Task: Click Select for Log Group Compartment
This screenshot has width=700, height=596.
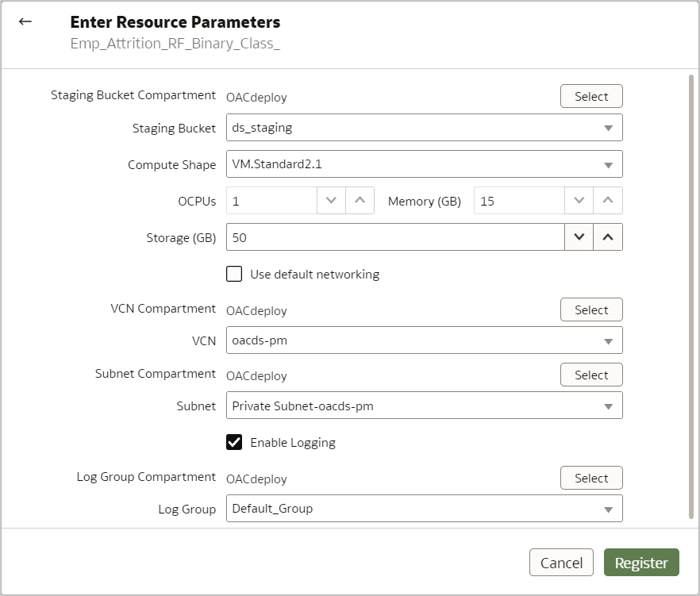Action: (x=591, y=479)
